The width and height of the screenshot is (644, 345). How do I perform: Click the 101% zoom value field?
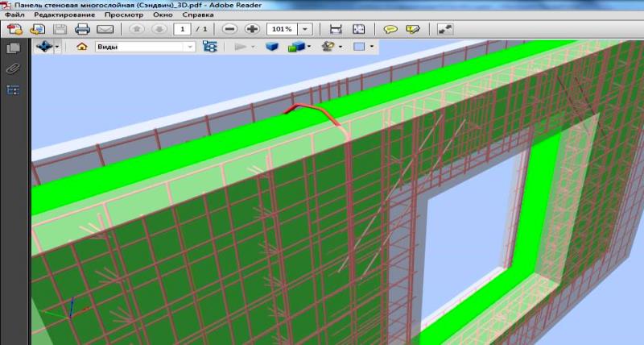(283, 29)
